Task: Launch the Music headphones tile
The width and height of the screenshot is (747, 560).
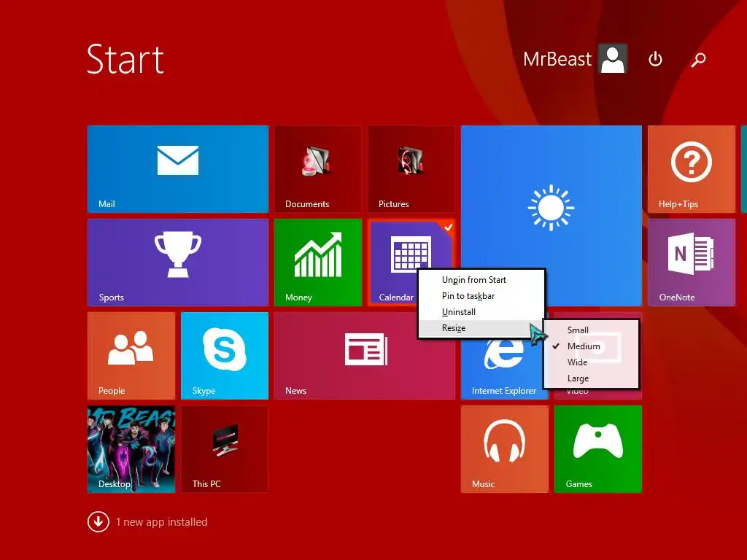Action: [505, 448]
